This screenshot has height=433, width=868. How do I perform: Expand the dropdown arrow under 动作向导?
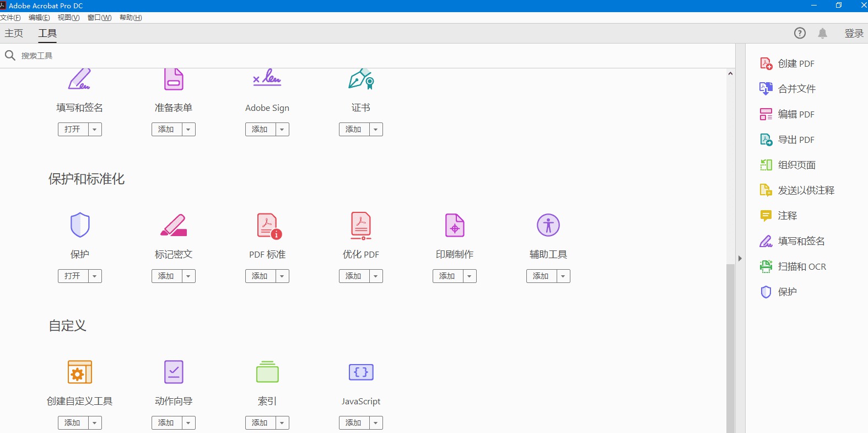pos(188,423)
